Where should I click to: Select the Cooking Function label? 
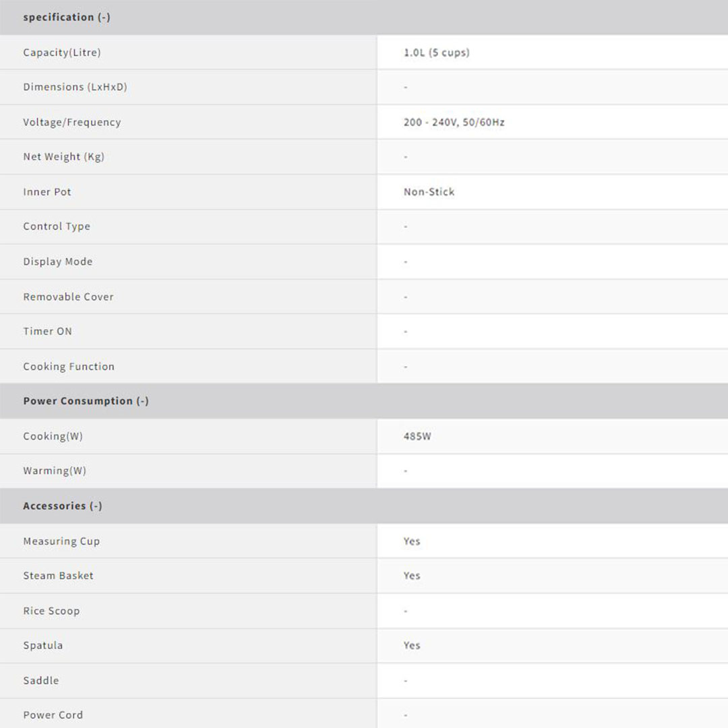(x=69, y=367)
